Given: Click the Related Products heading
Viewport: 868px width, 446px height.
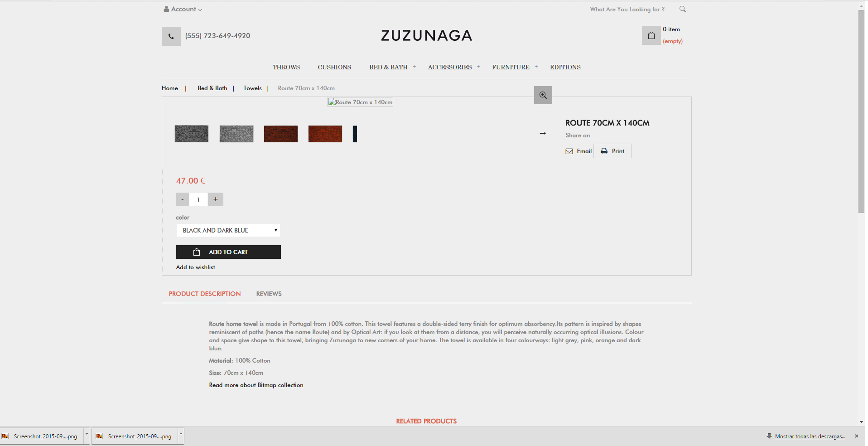Looking at the screenshot, I should coord(426,421).
